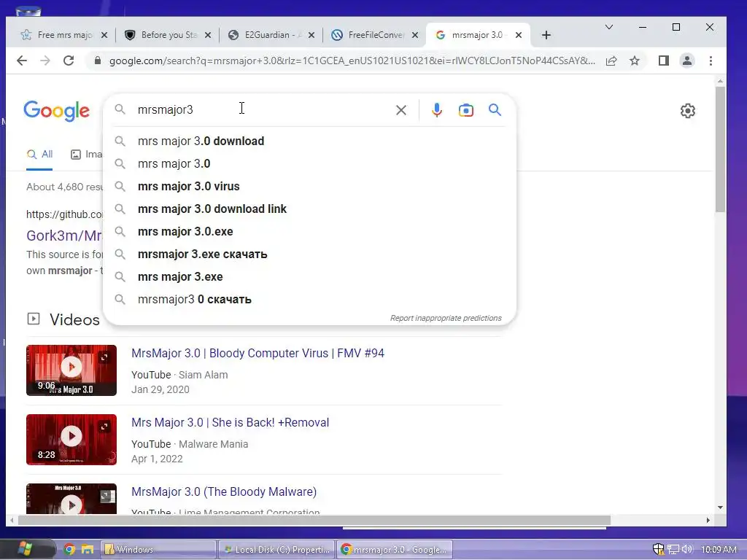Image resolution: width=747 pixels, height=560 pixels.
Task: Open the tab search chevron
Action: click(609, 27)
